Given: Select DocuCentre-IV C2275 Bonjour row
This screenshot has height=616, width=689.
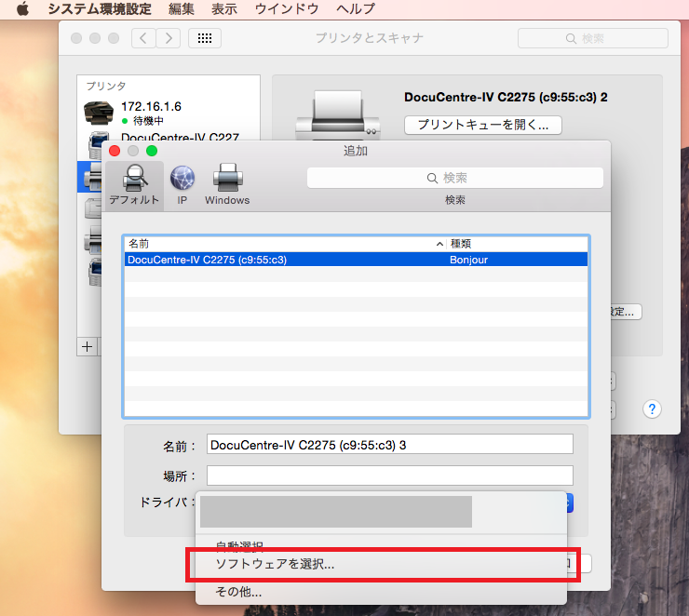Looking at the screenshot, I should point(355,260).
